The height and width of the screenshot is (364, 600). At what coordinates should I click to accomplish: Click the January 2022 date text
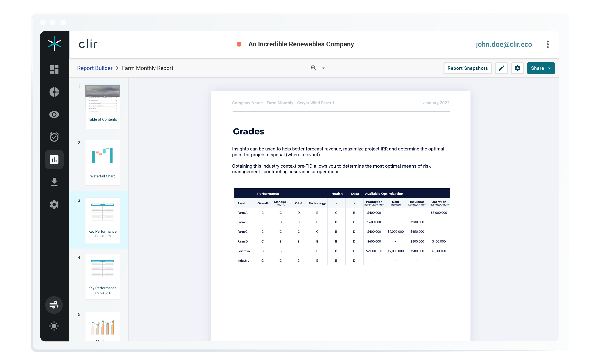[436, 103]
